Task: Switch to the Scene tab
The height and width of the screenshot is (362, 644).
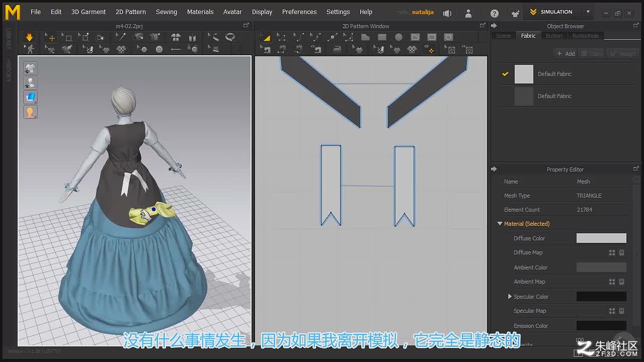Action: [503, 36]
